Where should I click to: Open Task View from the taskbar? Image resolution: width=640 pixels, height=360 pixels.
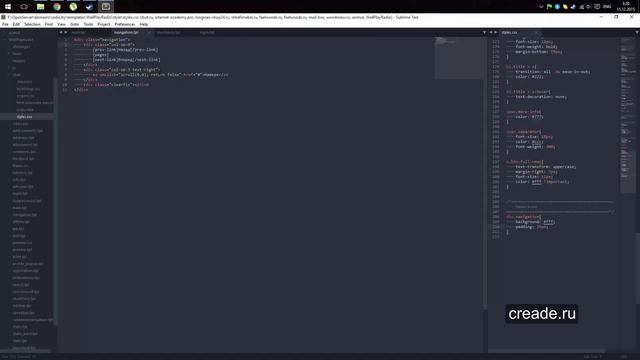(24, 7)
